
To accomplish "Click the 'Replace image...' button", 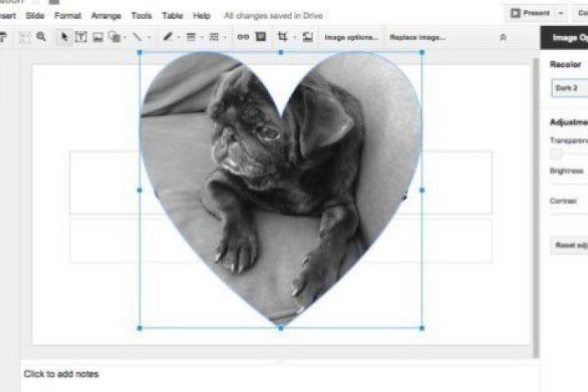I will pos(417,38).
